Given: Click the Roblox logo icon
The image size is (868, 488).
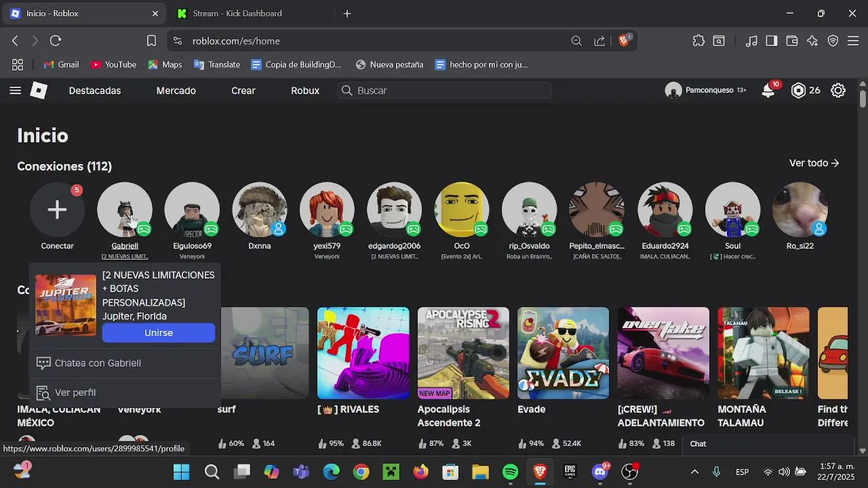Looking at the screenshot, I should pyautogui.click(x=39, y=90).
